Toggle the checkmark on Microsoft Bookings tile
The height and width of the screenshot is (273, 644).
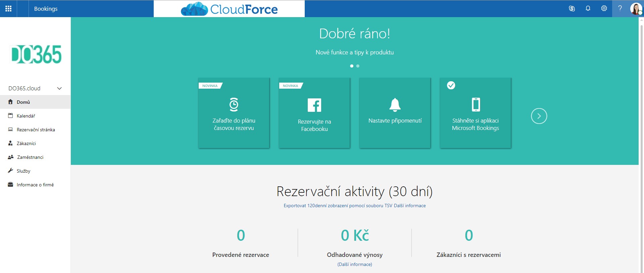point(451,85)
